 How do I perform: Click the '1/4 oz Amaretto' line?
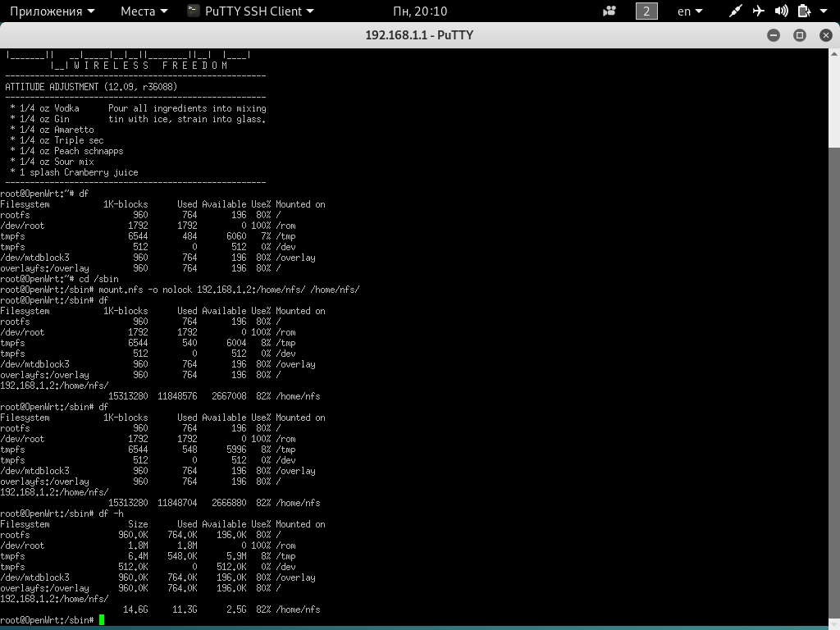click(x=52, y=130)
